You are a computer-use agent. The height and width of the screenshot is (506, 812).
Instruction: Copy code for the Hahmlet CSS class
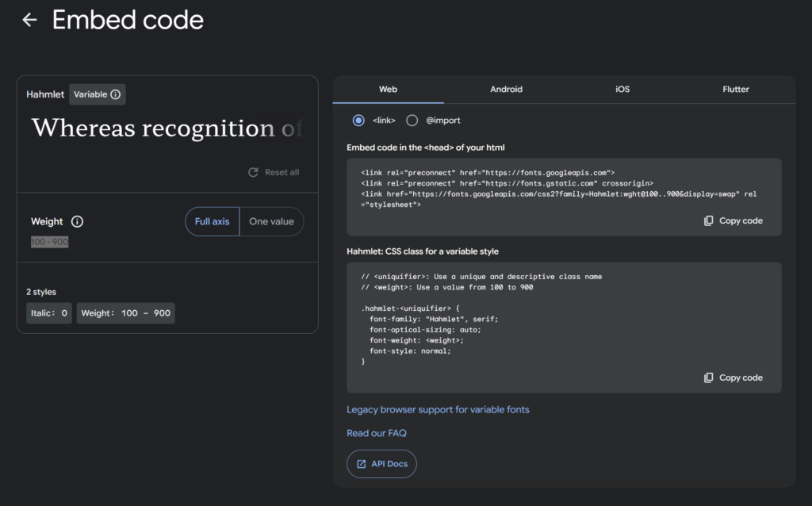(733, 378)
